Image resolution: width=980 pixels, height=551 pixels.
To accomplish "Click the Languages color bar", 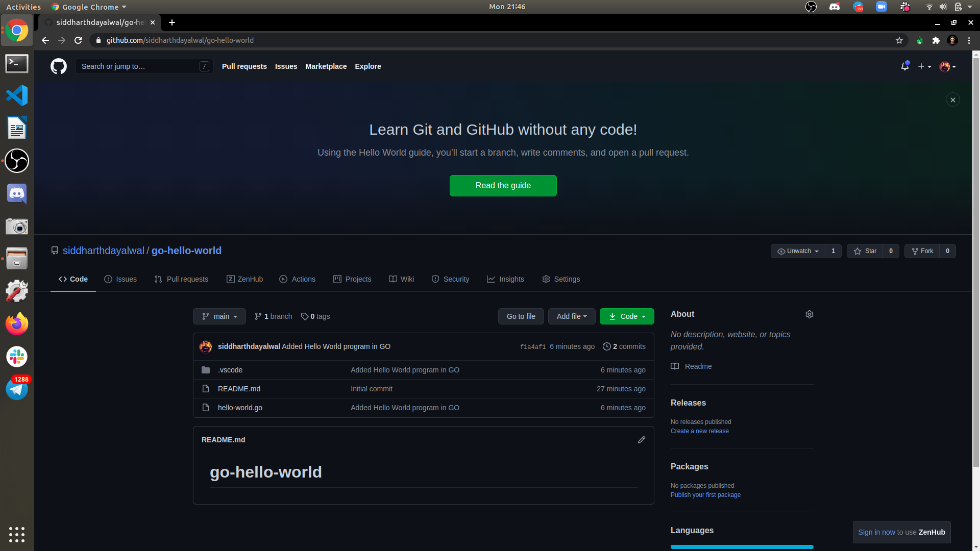I will (742, 547).
